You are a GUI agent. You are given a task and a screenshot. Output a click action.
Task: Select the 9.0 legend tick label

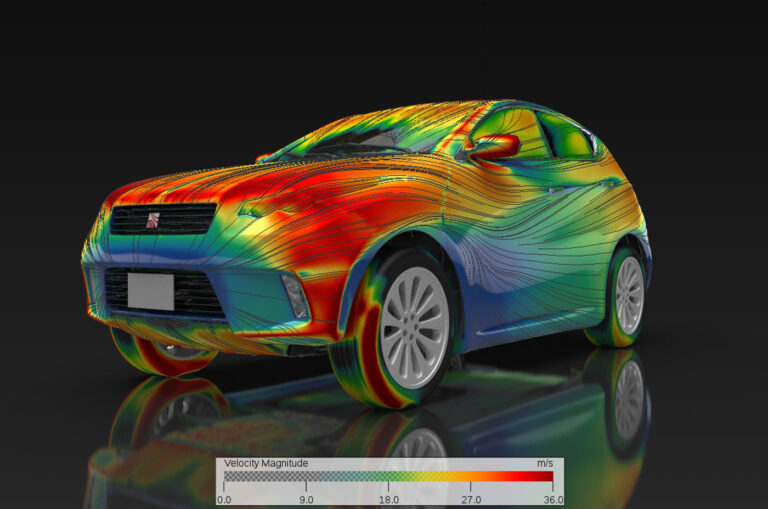tap(306, 500)
